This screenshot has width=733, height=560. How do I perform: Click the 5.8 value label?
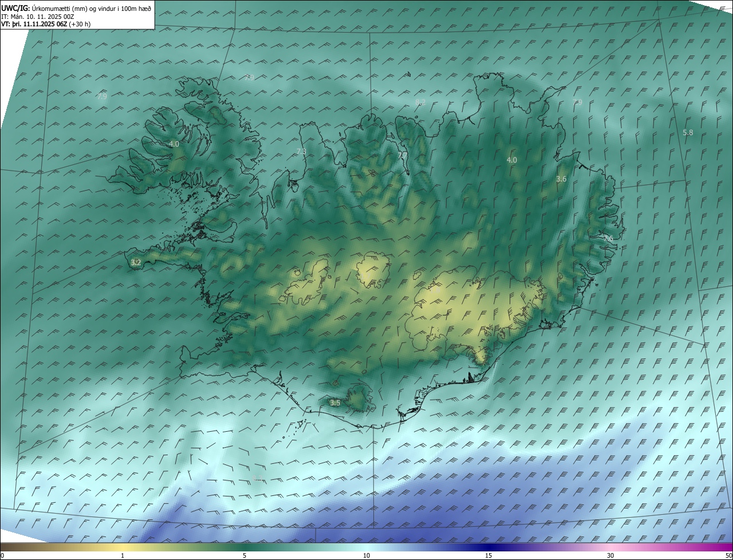click(x=688, y=132)
